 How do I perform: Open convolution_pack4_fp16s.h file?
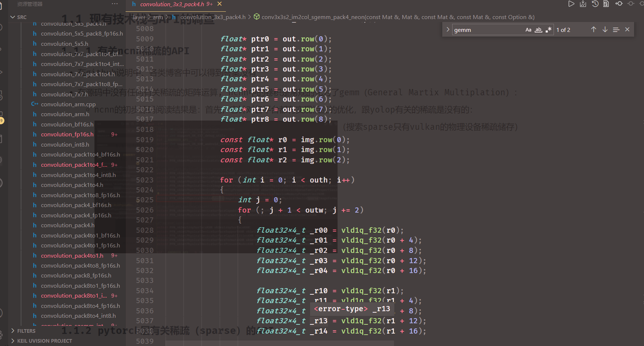76,216
